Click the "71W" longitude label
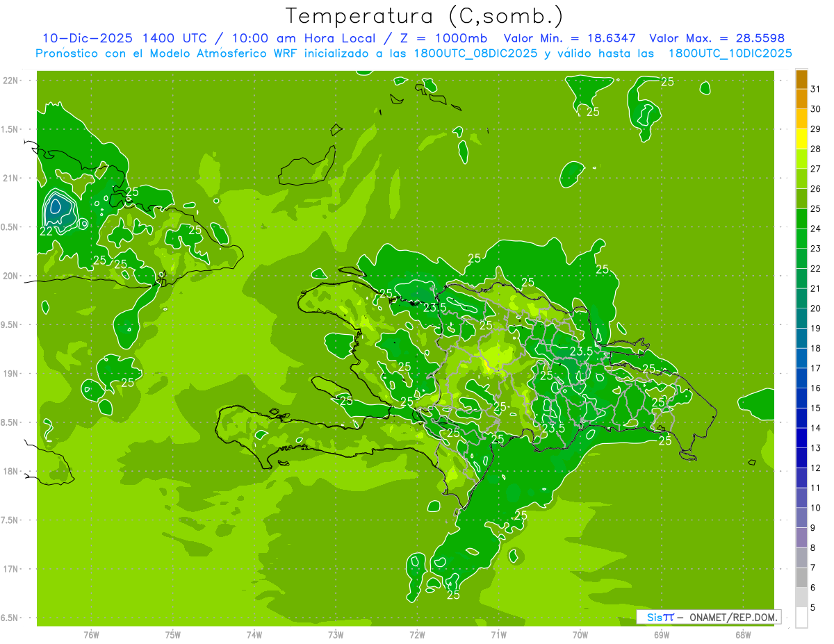Screen dimensions: 834x644 pos(498,634)
